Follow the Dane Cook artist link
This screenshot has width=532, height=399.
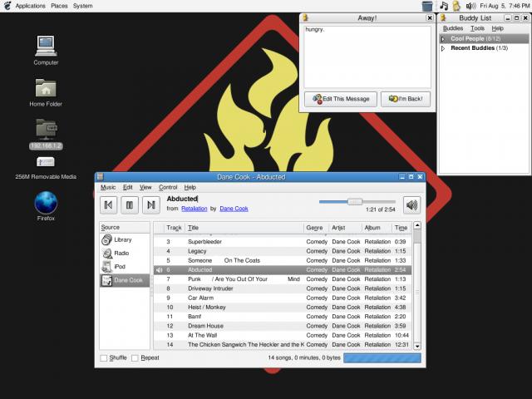click(x=234, y=209)
